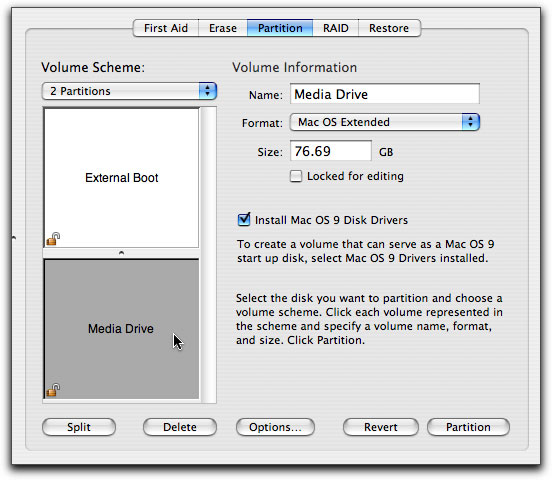Screen dimensions: 552x480
Task: Select the External Boot partition block
Action: [121, 177]
